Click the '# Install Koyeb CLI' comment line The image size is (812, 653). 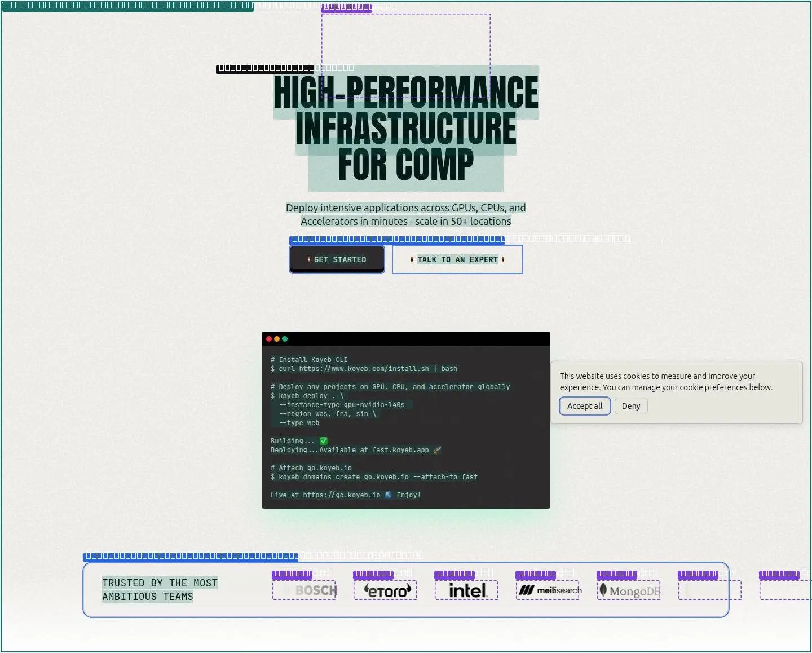tap(309, 360)
